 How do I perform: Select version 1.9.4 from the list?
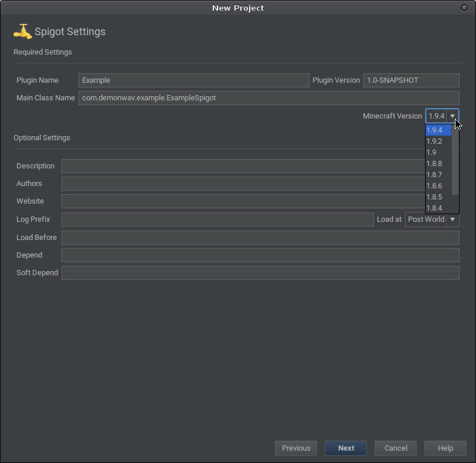tap(438, 130)
